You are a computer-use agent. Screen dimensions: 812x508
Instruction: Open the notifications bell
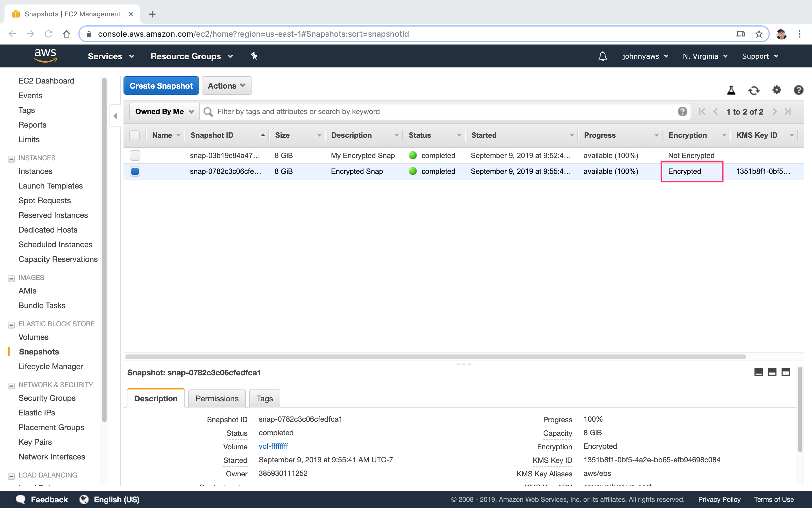point(602,56)
